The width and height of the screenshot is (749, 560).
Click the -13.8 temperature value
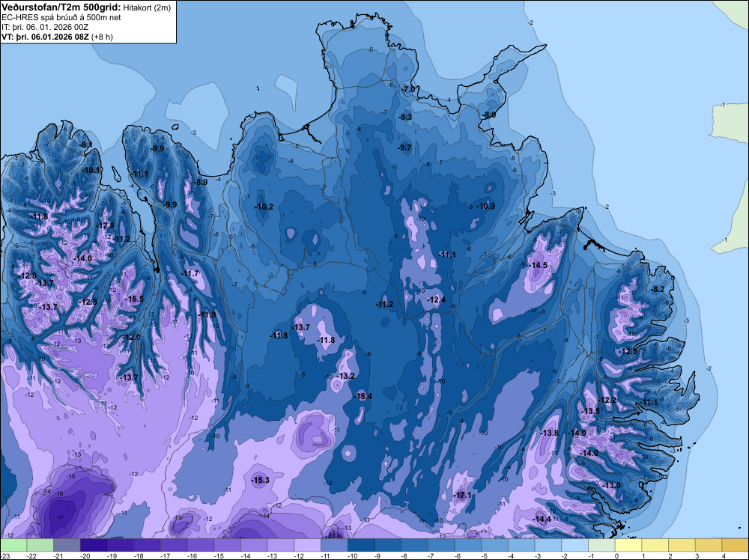tap(549, 433)
